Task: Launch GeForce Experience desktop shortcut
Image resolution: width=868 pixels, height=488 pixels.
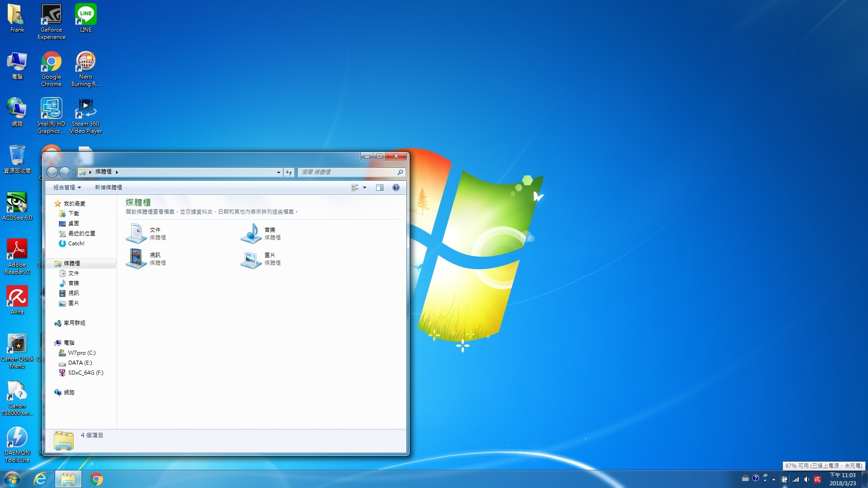Action: [x=51, y=22]
